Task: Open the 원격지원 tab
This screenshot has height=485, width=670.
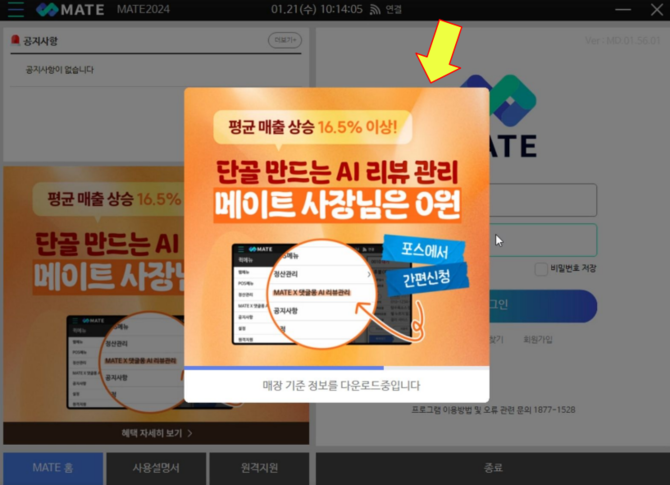Action: tap(260, 467)
